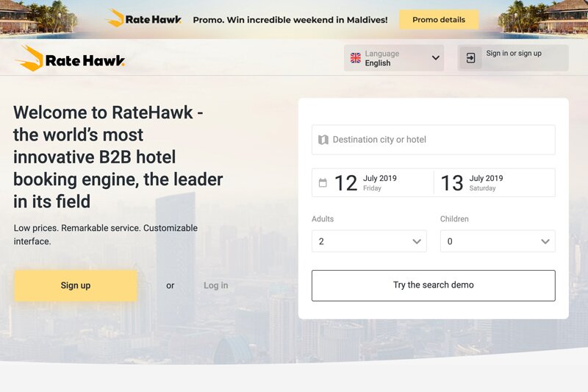Open the Language English dropdown

click(394, 58)
